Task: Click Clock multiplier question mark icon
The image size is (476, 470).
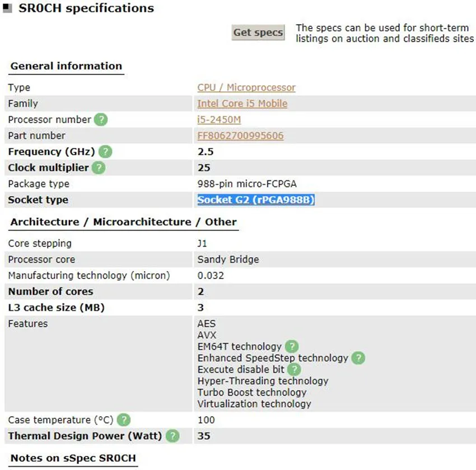Action: point(99,167)
